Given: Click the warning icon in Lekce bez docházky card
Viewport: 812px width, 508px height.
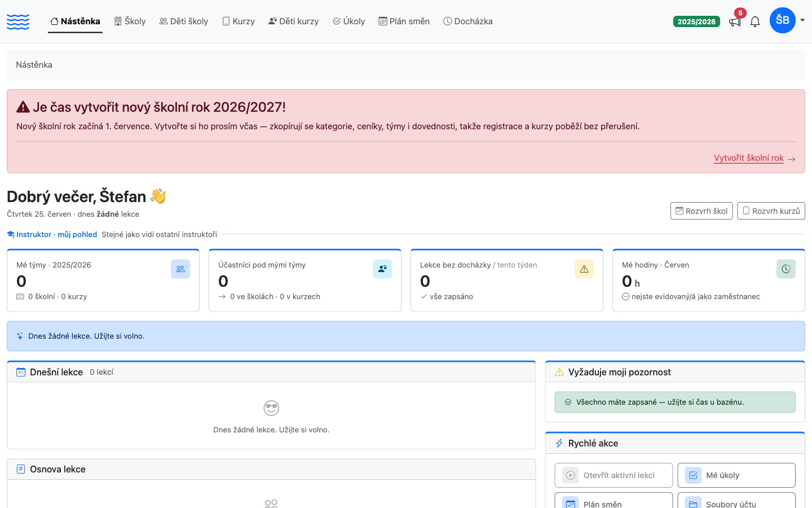Looking at the screenshot, I should click(584, 269).
